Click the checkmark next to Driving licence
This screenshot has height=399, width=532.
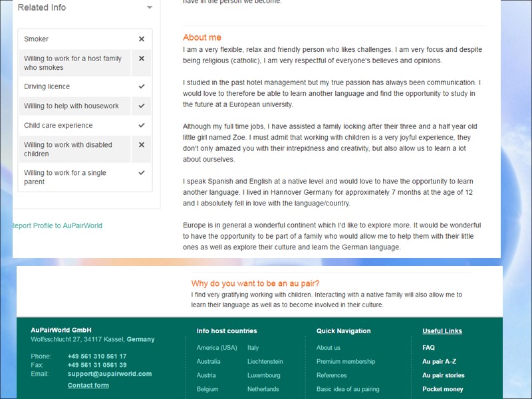point(142,86)
